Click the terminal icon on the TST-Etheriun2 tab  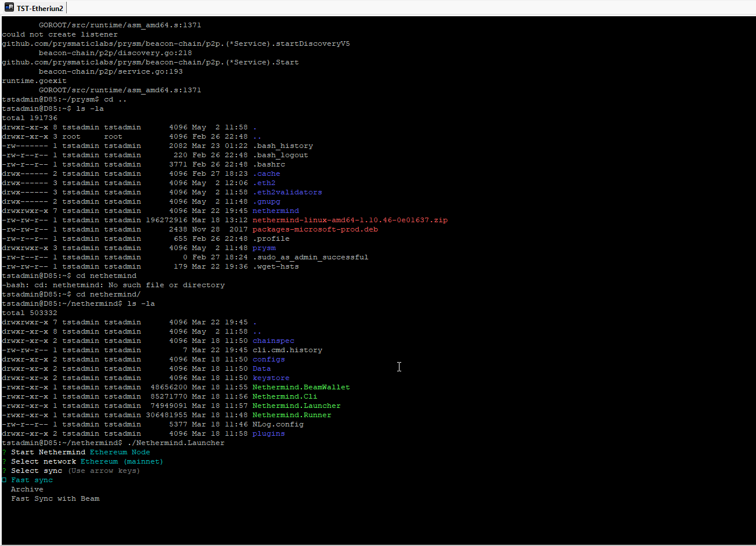pyautogui.click(x=9, y=8)
